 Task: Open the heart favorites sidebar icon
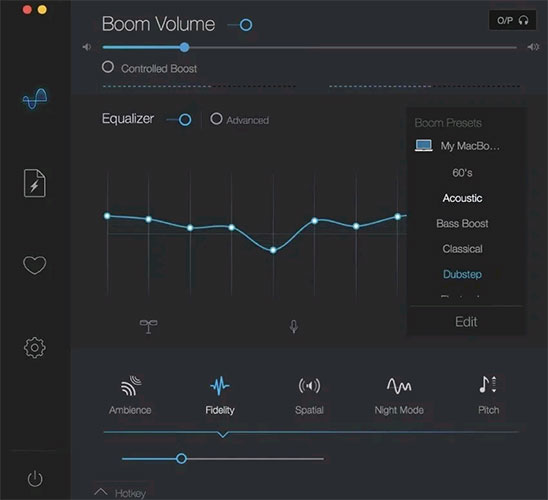34,265
